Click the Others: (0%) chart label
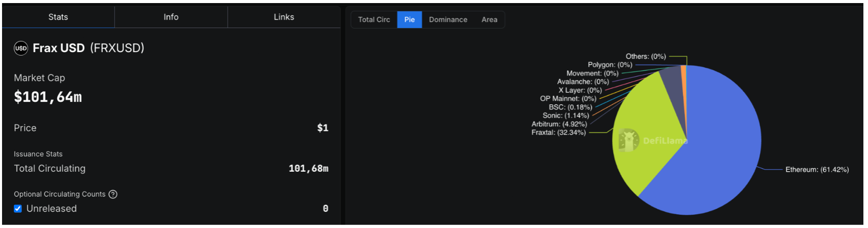This screenshot has height=228, width=868. click(645, 56)
